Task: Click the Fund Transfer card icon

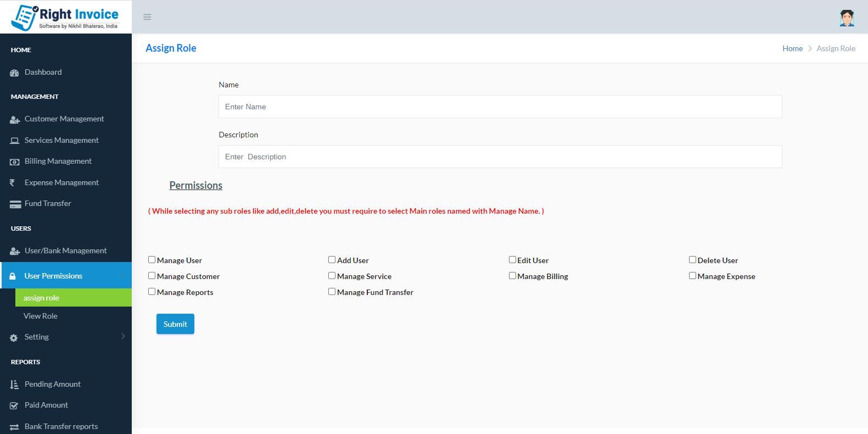Action: (x=15, y=204)
